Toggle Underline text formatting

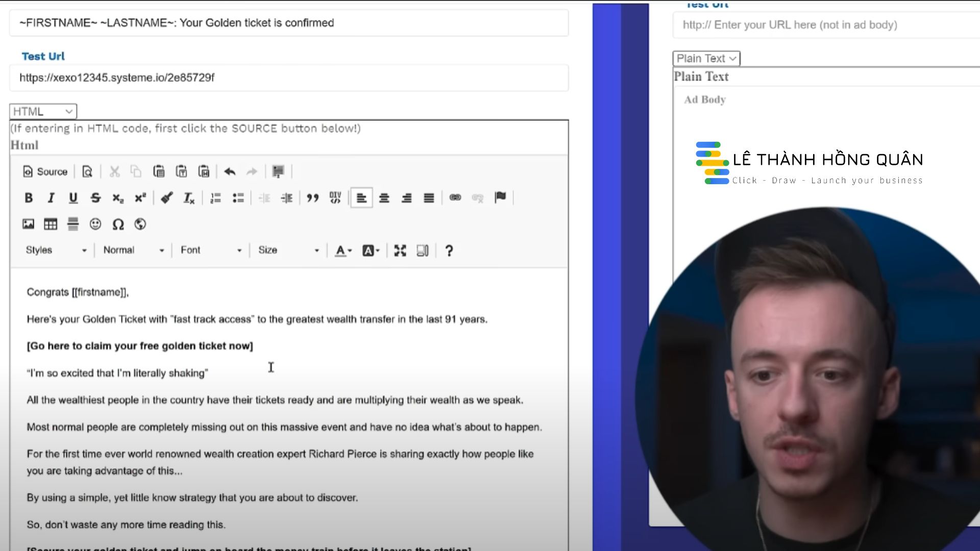click(x=73, y=198)
